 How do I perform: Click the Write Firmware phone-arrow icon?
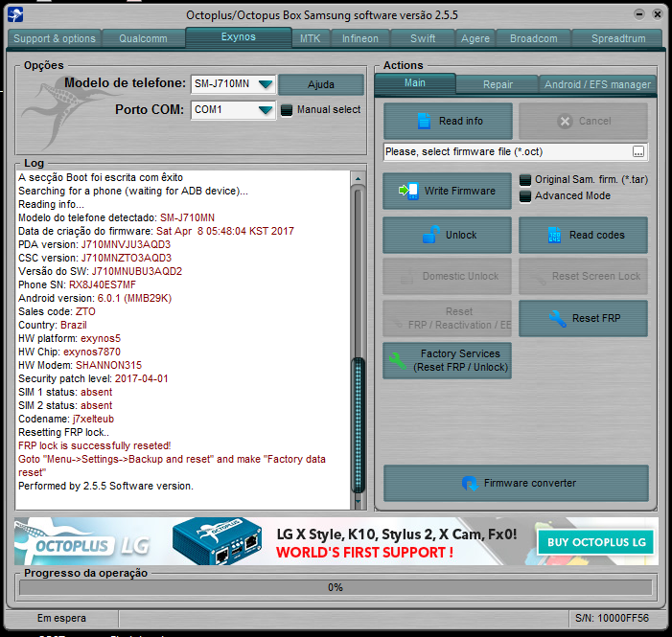click(x=409, y=191)
